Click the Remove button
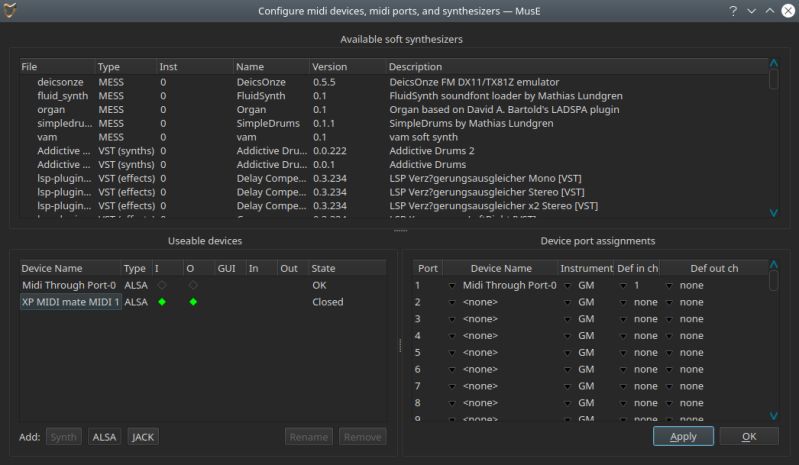The image size is (799, 465). 362,437
